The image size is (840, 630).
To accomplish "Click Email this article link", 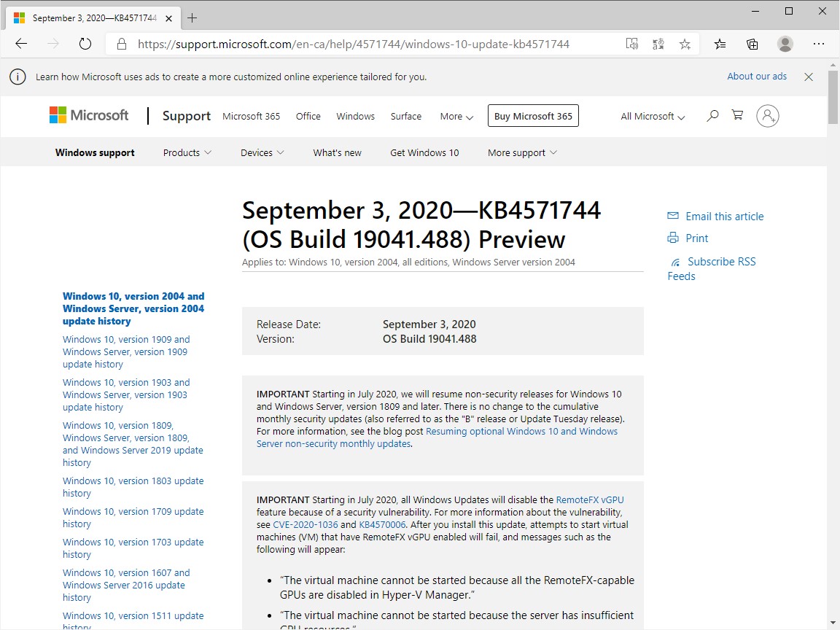I will 724,217.
